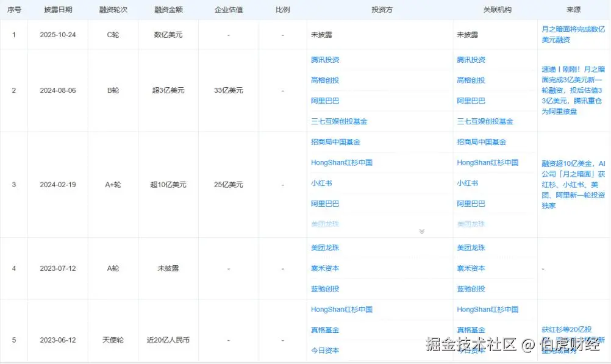Open HongShan红杉中国 investor link in A+轮 row
The height and width of the screenshot is (364, 611).
(341, 163)
